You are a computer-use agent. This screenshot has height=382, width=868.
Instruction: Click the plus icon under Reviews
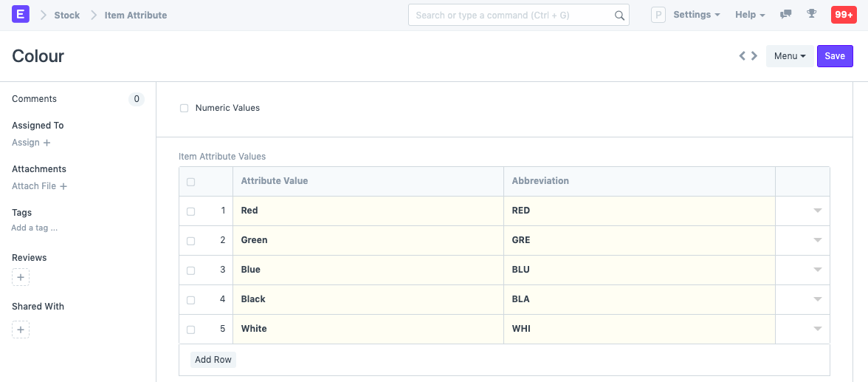click(21, 278)
